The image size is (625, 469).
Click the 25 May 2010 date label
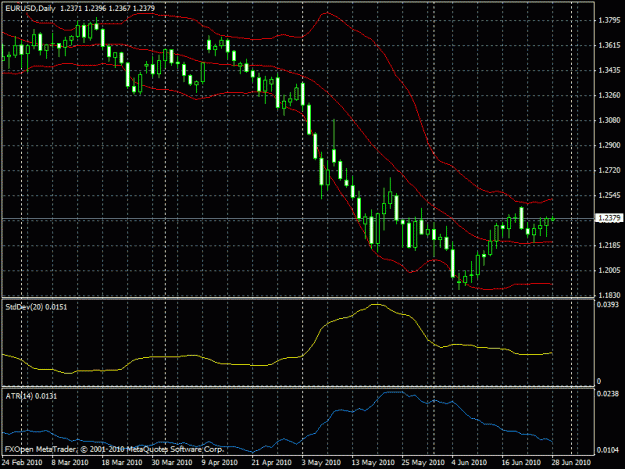pos(423,463)
